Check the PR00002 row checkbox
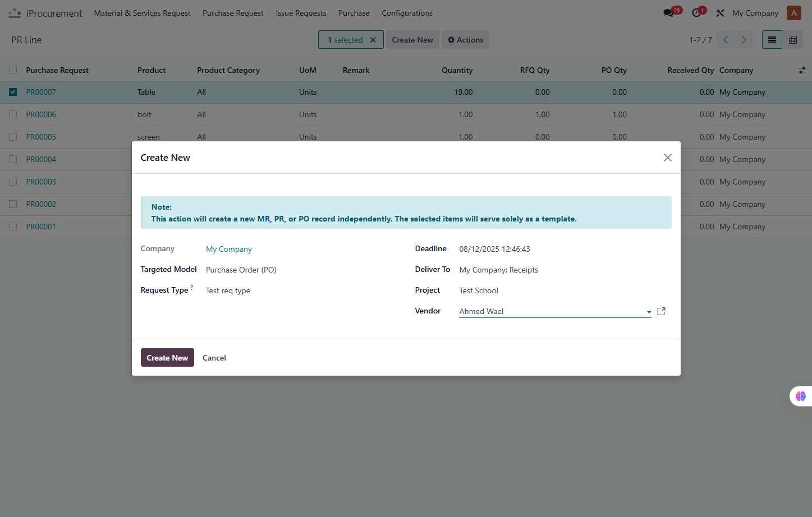This screenshot has width=812, height=517. point(13,204)
